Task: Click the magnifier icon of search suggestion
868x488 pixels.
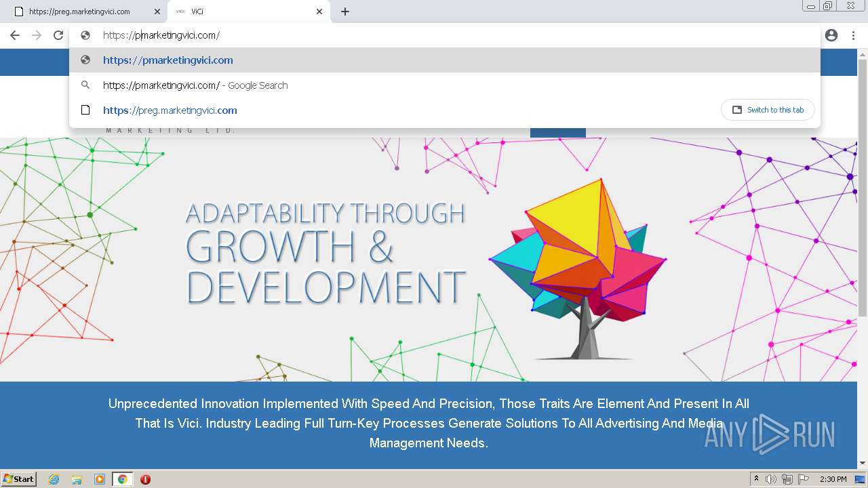Action: 85,85
